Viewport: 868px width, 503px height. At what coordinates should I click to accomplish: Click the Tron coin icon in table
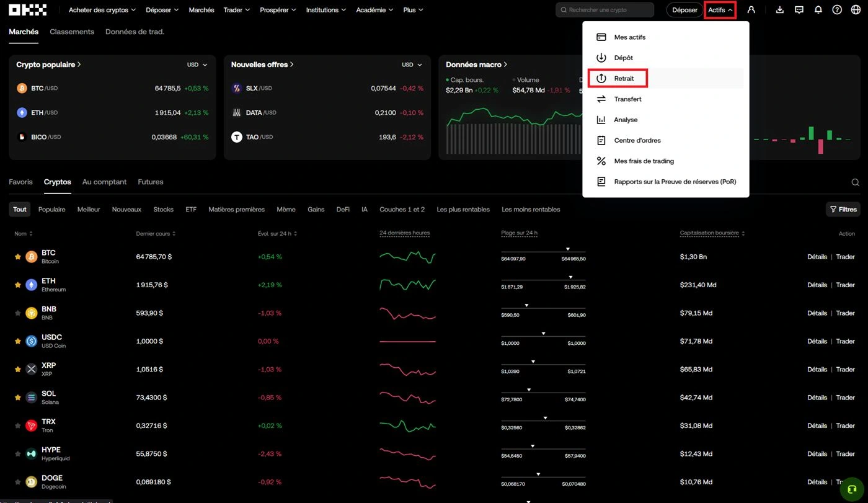point(32,425)
